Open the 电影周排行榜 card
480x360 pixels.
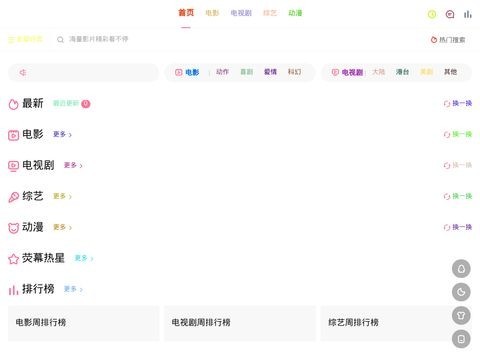point(84,323)
